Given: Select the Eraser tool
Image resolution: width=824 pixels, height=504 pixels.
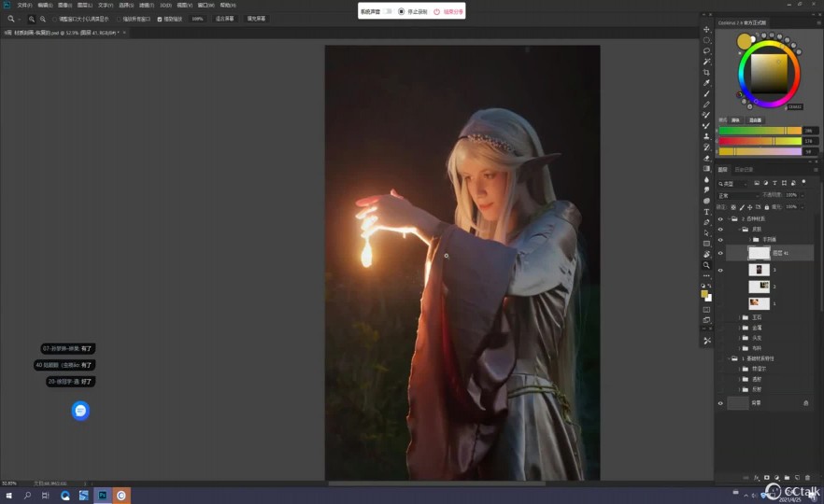Looking at the screenshot, I should click(706, 158).
